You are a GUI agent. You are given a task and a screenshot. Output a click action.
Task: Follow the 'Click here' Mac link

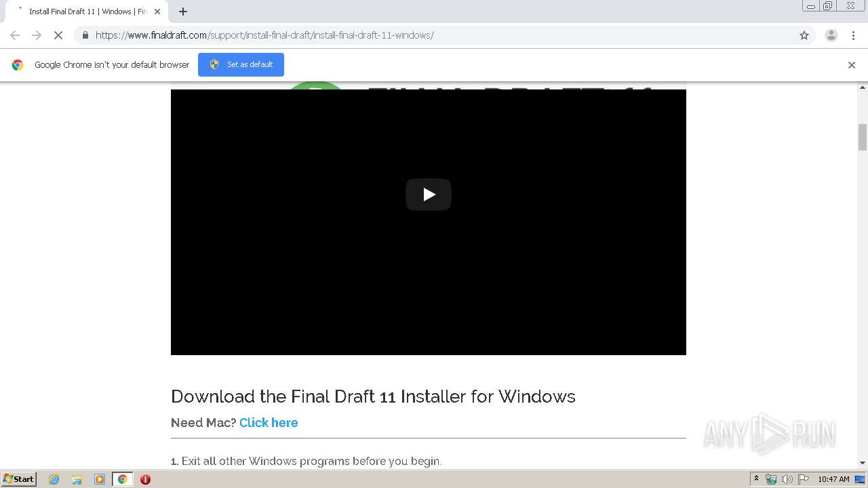(269, 422)
